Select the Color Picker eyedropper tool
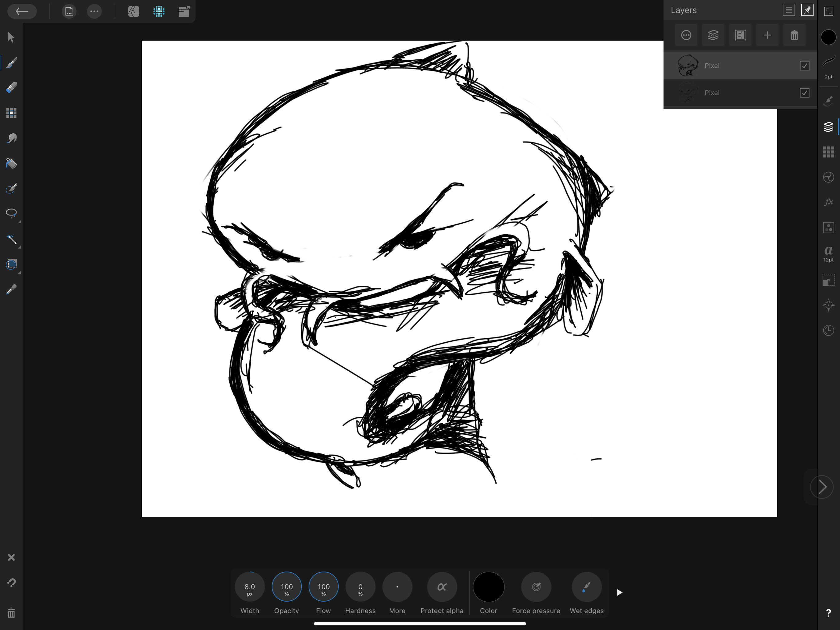This screenshot has height=630, width=840. (11, 290)
